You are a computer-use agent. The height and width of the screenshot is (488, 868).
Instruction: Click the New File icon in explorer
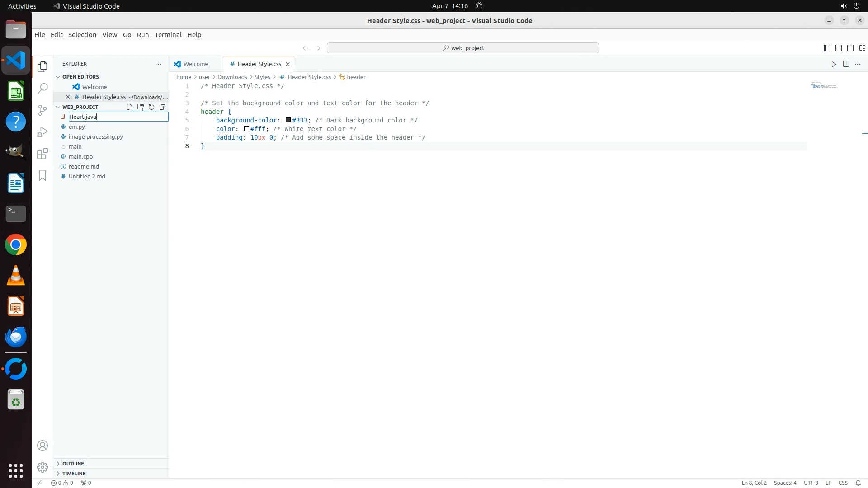click(130, 107)
